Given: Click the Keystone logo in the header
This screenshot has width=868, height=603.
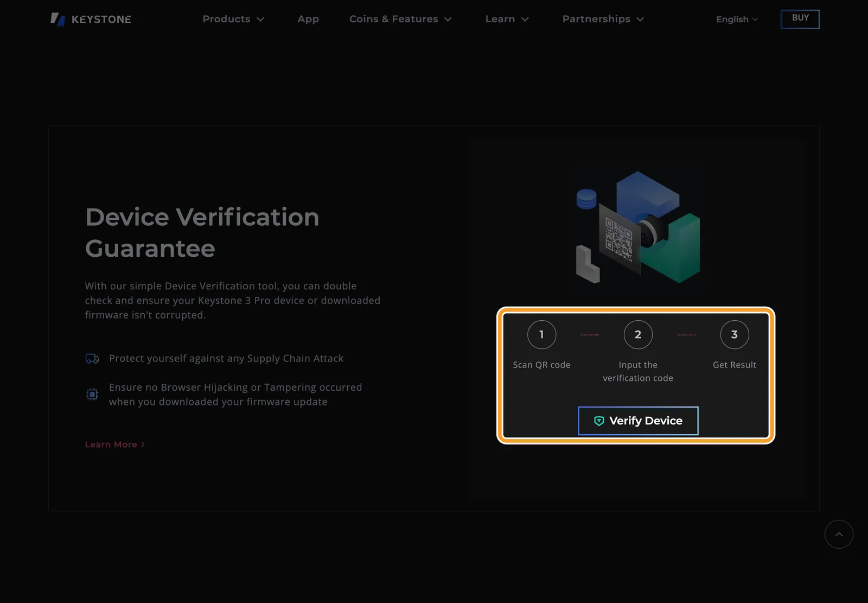Looking at the screenshot, I should [91, 20].
